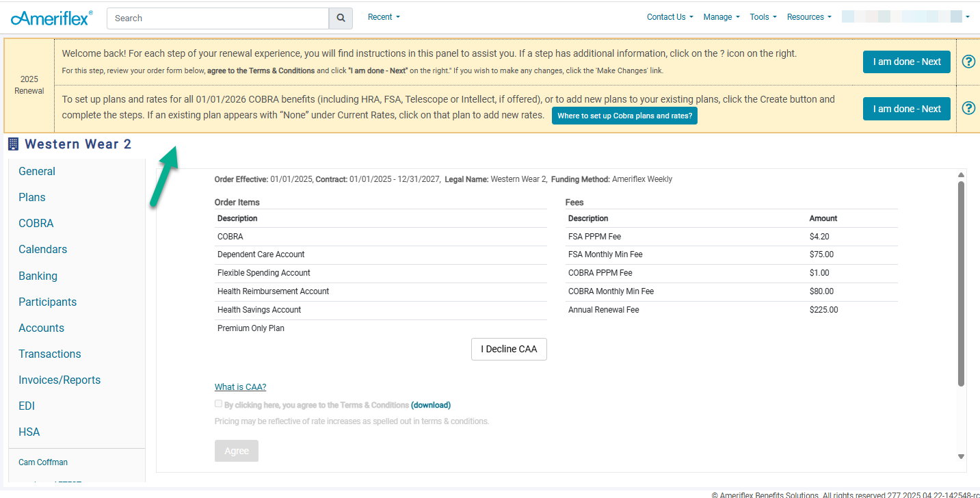
Task: Click the Terms & Conditions download link
Action: point(431,405)
